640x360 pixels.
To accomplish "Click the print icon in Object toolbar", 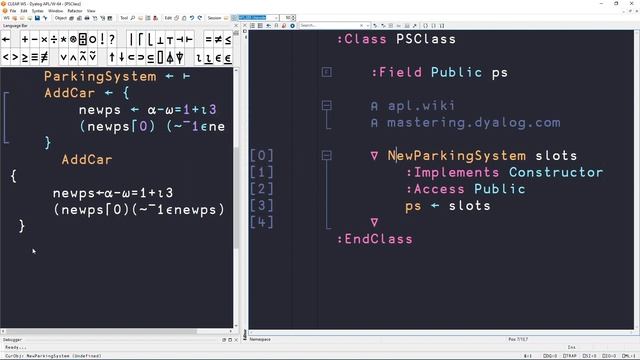I will tap(87, 18).
